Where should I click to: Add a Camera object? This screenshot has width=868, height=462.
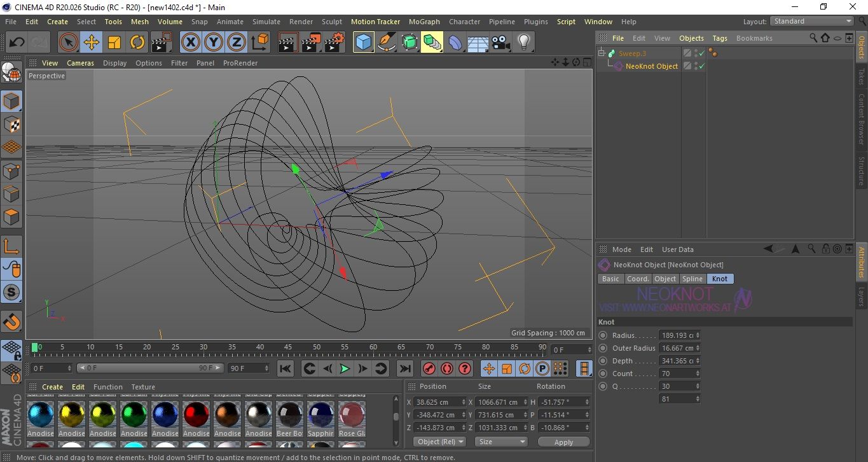click(x=500, y=43)
